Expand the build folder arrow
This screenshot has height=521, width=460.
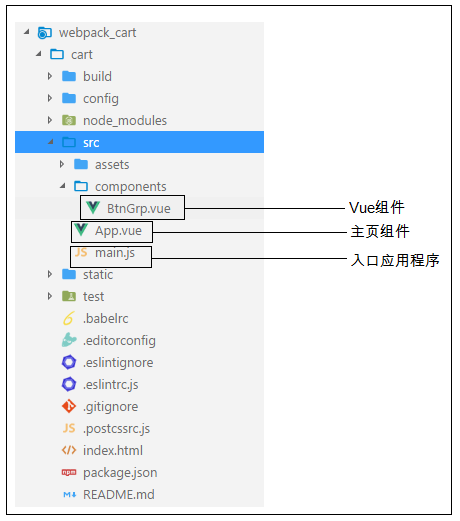[x=50, y=76]
